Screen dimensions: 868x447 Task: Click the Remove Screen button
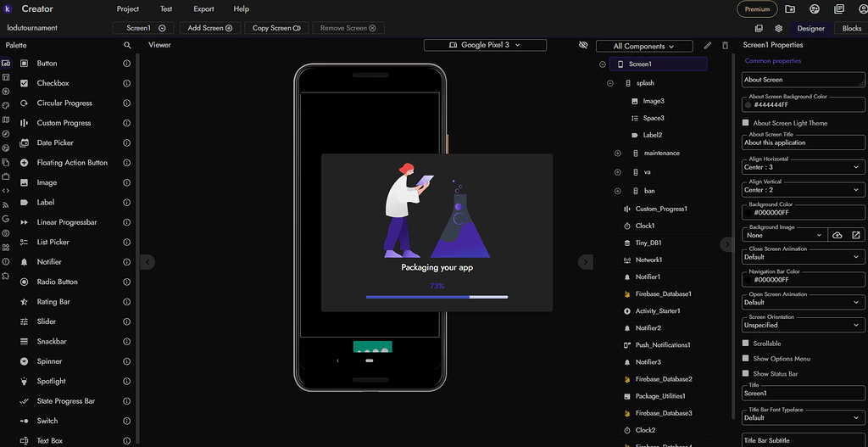348,28
